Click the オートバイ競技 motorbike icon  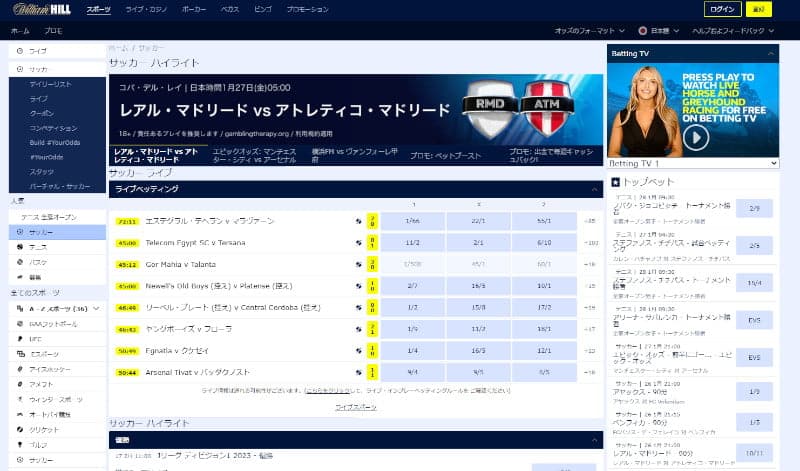pyautogui.click(x=20, y=414)
